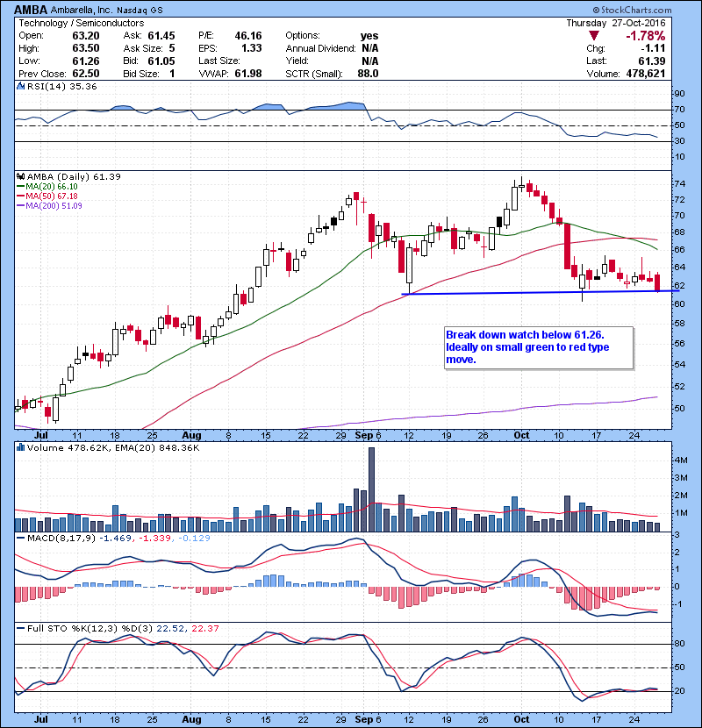Click the VWAP value 61.98
702x728 pixels.
coord(248,74)
